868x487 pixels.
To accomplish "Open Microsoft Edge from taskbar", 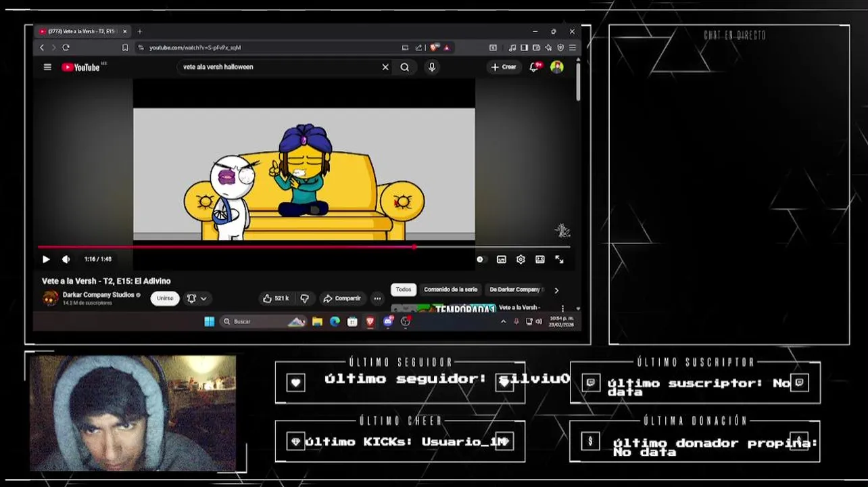I will coord(335,322).
